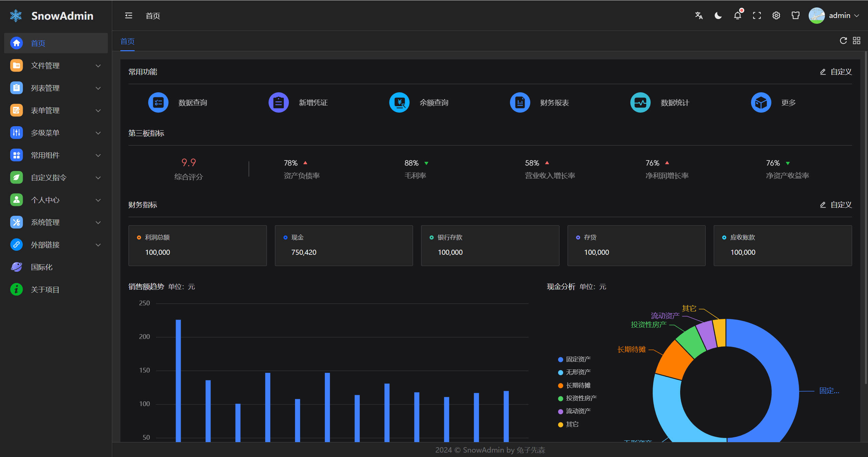
Task: Expand the 系统管理 menu chevron
Action: [98, 223]
